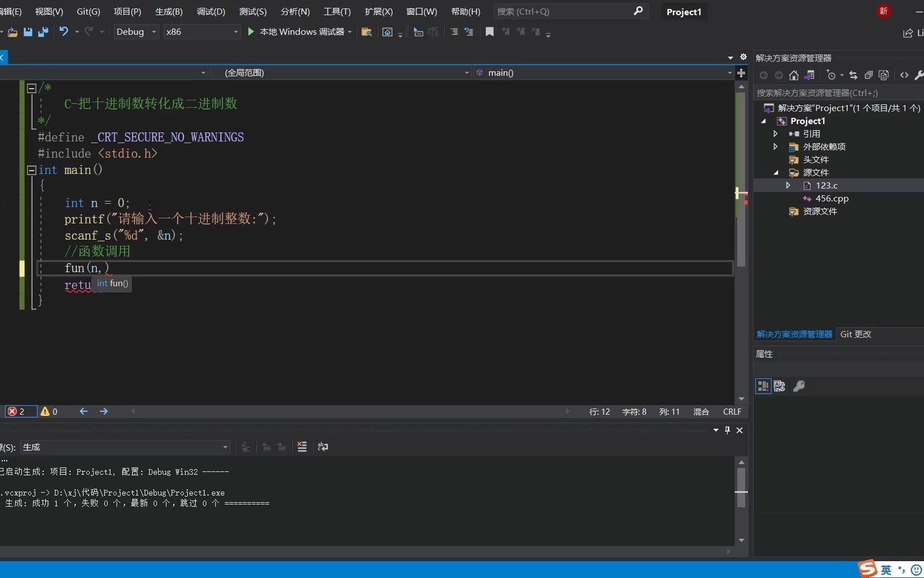Click the increase indent toolbar icon
Screen dimensions: 924x578
click(x=454, y=32)
